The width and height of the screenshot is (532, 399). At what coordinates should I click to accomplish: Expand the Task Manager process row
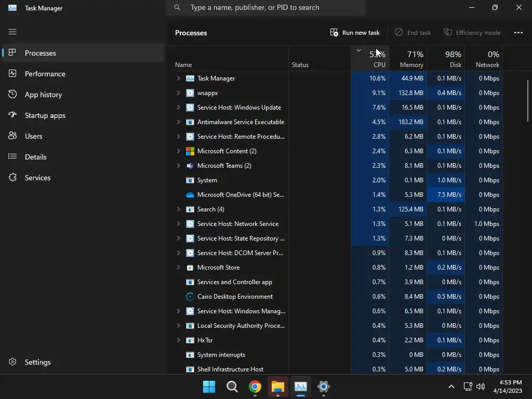tap(179, 78)
